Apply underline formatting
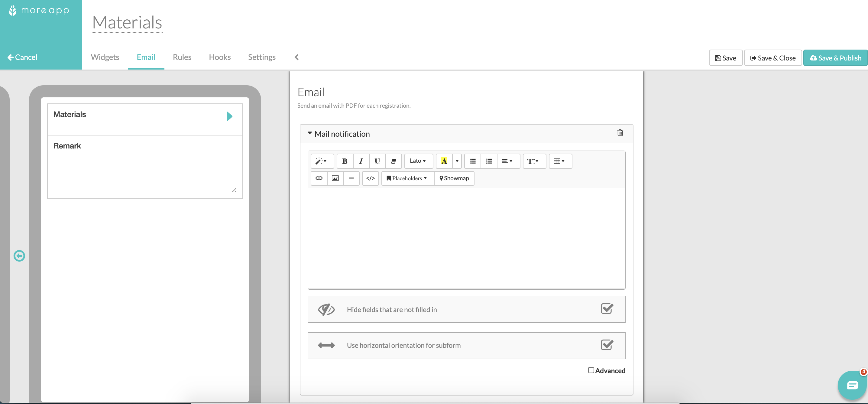Screen dimensions: 868x404 tap(377, 161)
